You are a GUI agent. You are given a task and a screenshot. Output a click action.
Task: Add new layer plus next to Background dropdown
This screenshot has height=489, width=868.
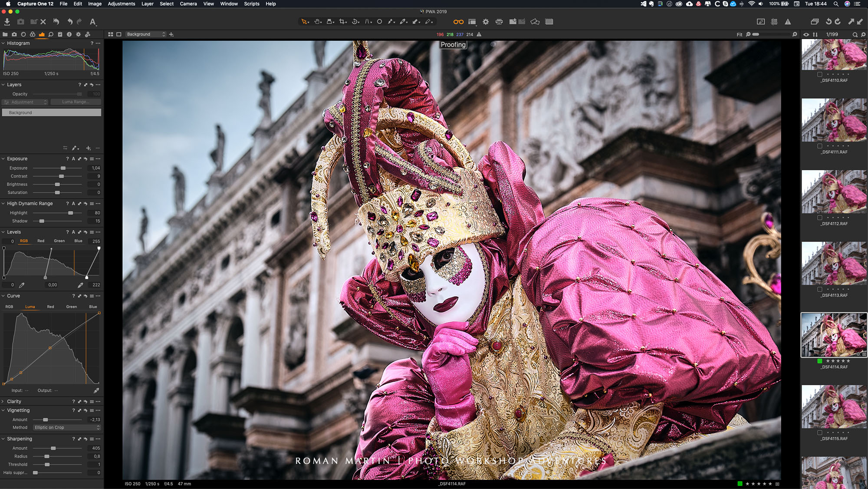[171, 34]
